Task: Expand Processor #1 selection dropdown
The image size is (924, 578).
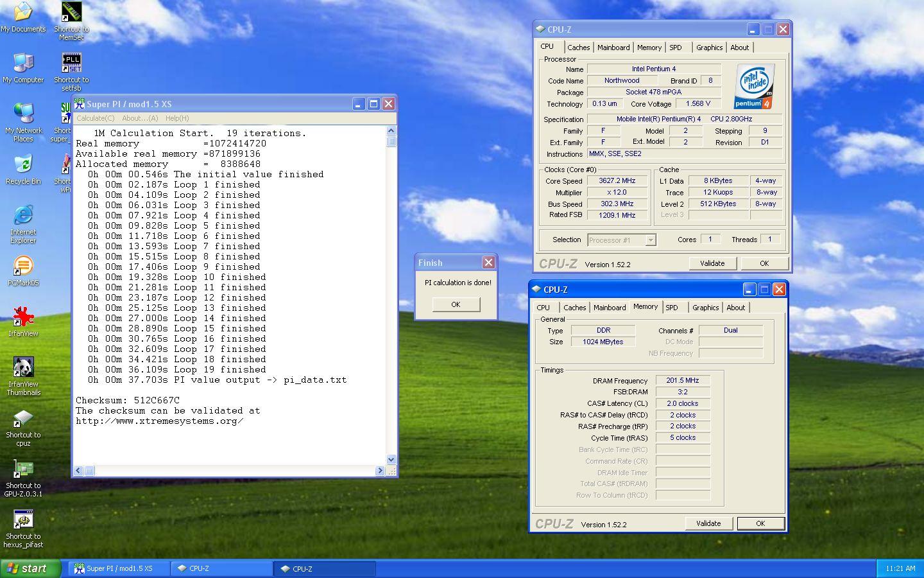Action: tap(650, 240)
